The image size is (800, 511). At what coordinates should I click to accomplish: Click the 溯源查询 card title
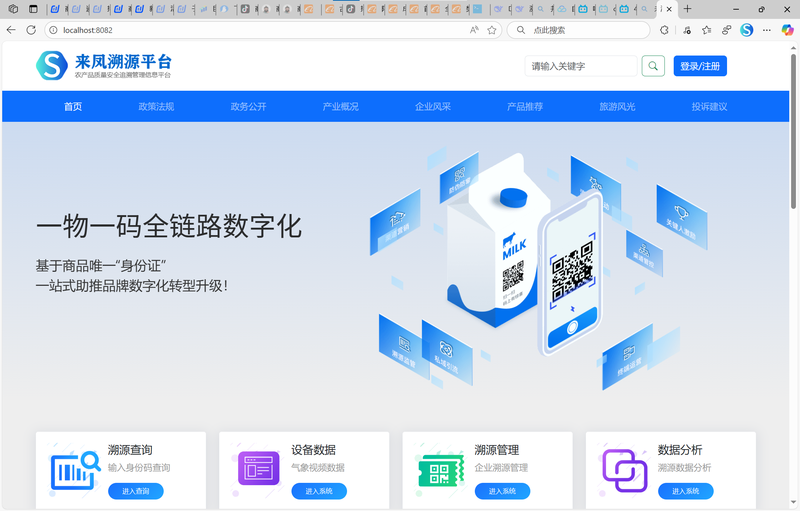[130, 450]
